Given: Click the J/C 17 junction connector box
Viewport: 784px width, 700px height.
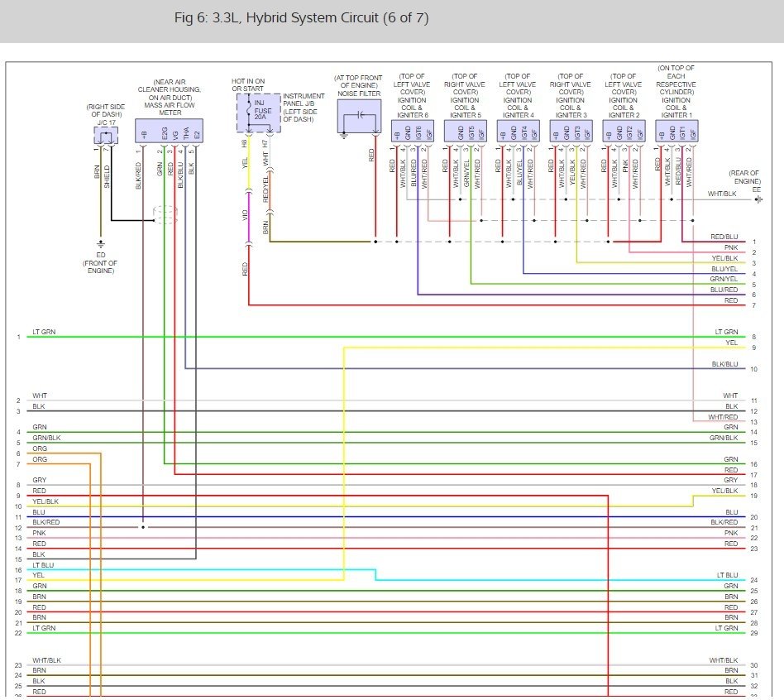Looking at the screenshot, I should click(105, 135).
